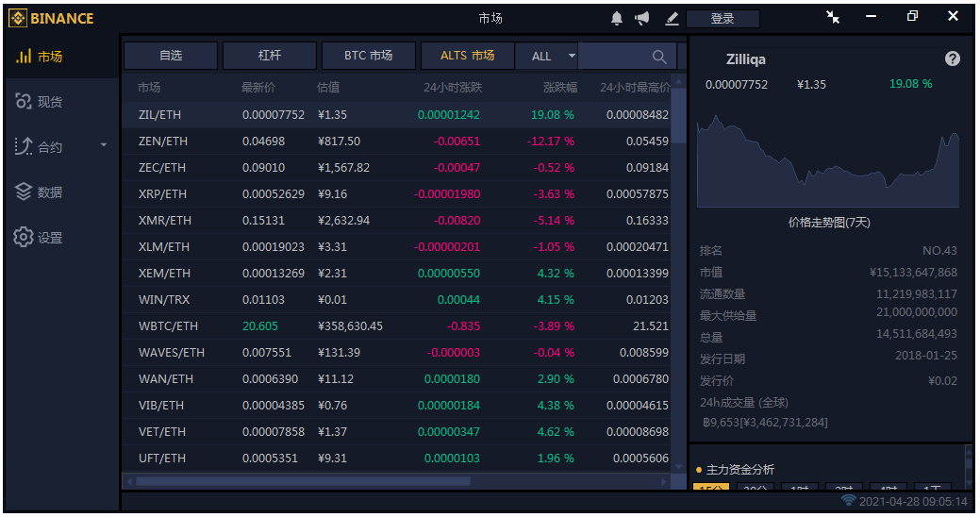
Task: Click the Binance logo
Action: coord(51,18)
